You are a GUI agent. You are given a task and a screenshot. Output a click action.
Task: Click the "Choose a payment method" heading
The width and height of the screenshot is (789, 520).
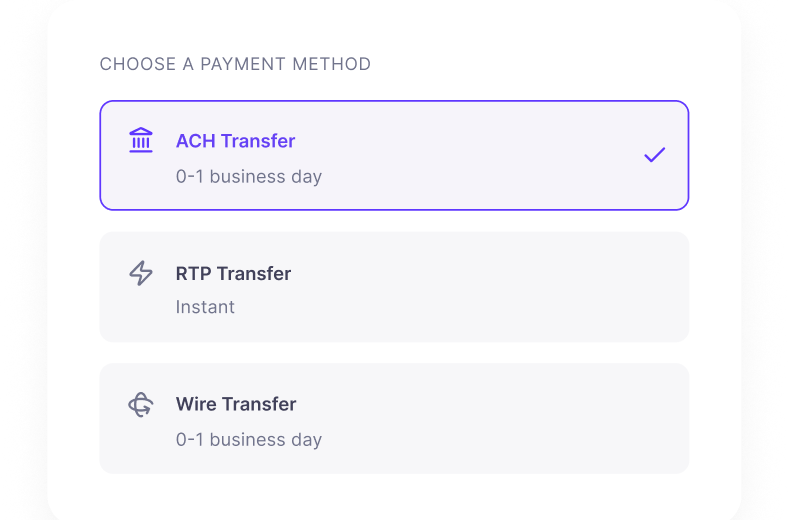coord(235,64)
